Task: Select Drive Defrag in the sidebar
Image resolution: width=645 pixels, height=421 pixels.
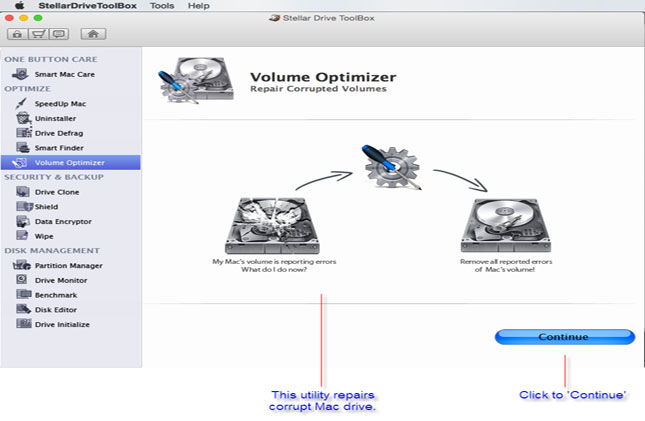Action: (x=59, y=133)
